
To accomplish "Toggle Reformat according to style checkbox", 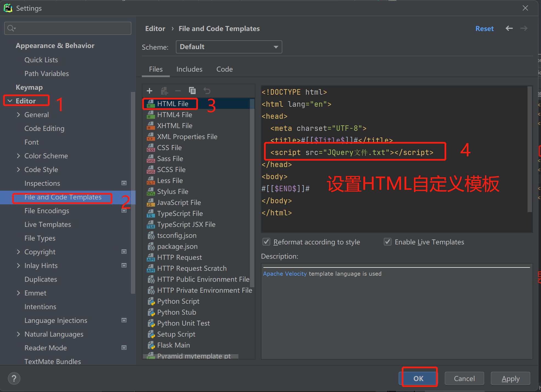I will 266,242.
